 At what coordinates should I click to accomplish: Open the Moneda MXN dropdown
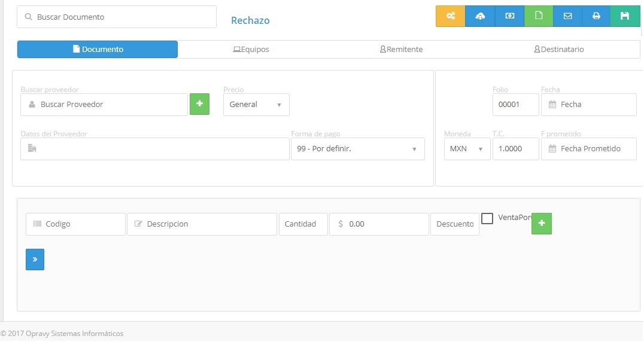point(466,149)
